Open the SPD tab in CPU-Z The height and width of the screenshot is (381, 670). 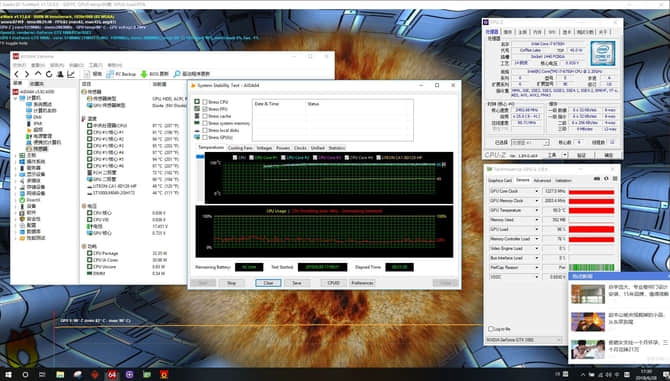(552, 32)
